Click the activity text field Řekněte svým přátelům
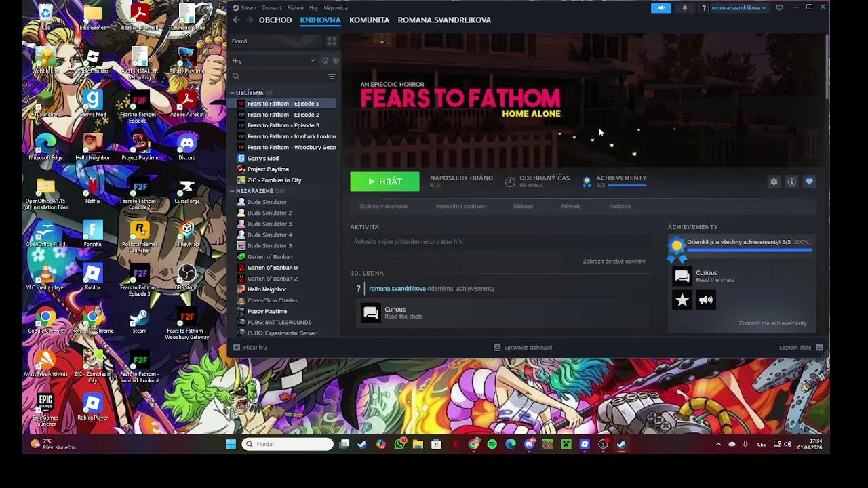The height and width of the screenshot is (488, 868). (x=499, y=242)
